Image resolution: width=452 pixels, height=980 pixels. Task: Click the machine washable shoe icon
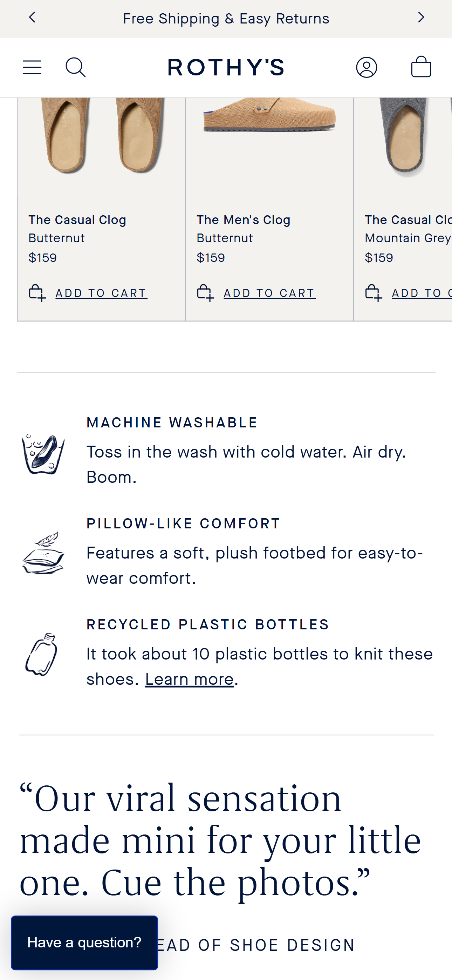[x=43, y=453]
